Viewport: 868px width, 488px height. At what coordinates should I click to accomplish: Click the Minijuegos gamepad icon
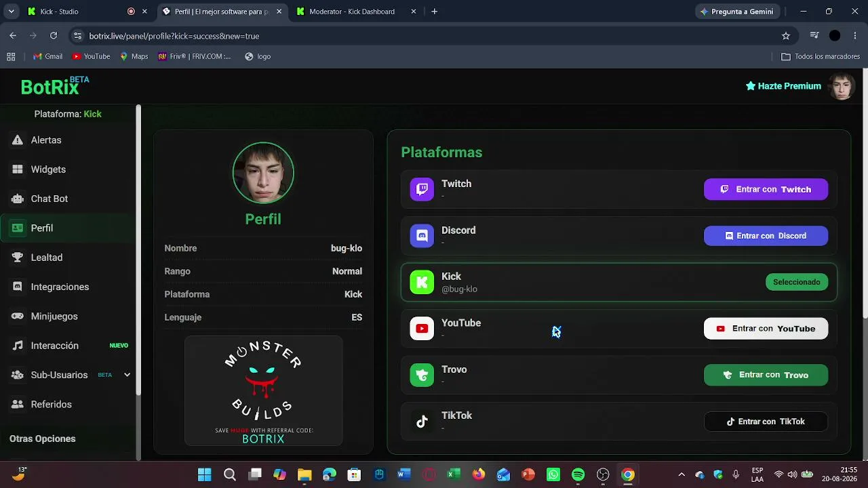(18, 317)
